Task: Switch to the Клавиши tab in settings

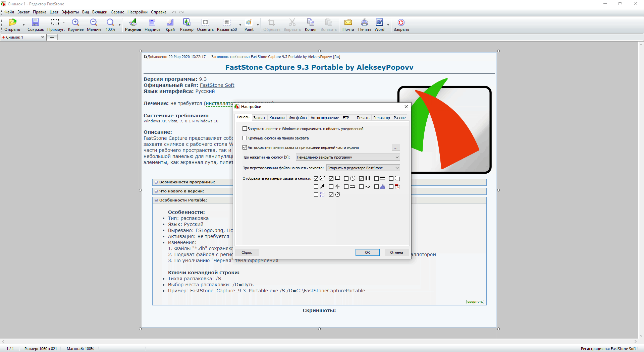Action: pos(277,118)
